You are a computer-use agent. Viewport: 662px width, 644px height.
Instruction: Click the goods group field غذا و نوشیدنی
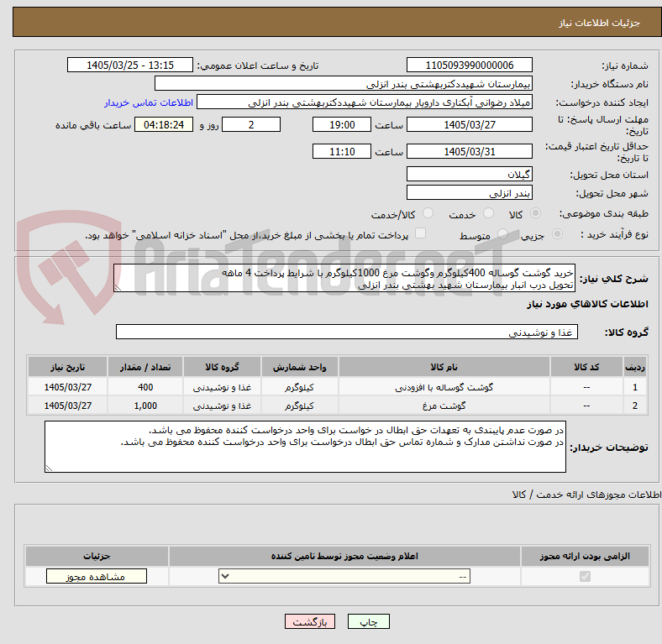pos(347,332)
